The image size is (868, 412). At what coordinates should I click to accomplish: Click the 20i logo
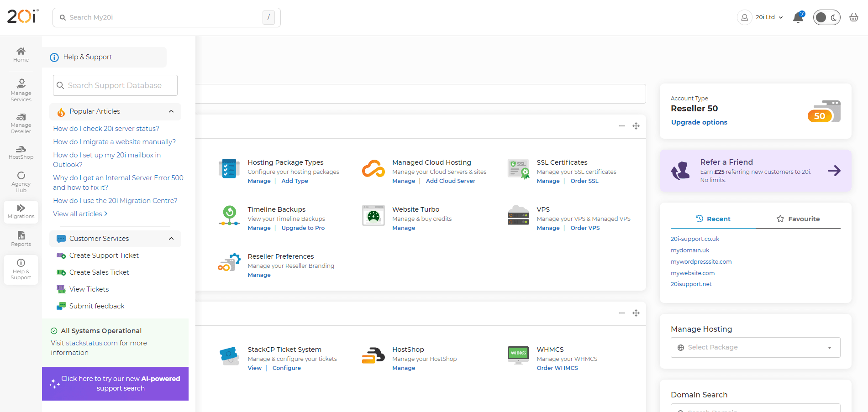23,16
